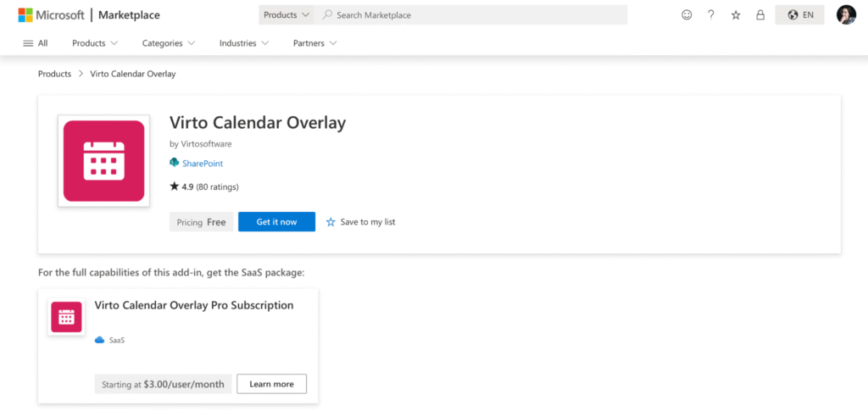
Task: Focus the Search Marketplace field
Action: click(471, 15)
